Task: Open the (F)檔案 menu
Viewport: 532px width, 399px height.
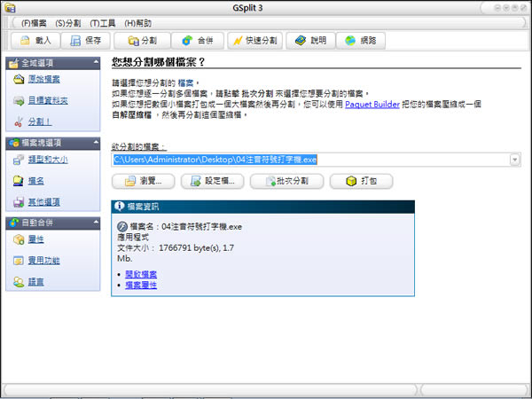Action: 34,23
